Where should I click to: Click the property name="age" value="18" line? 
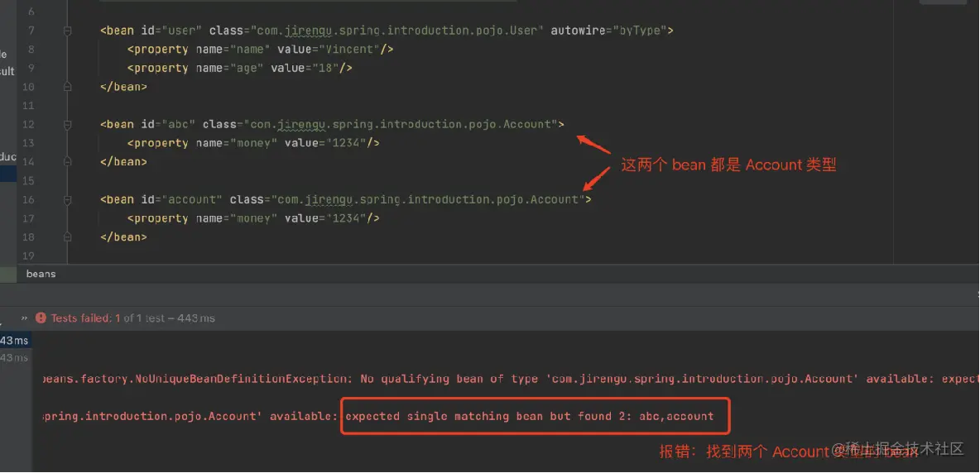coord(239,68)
